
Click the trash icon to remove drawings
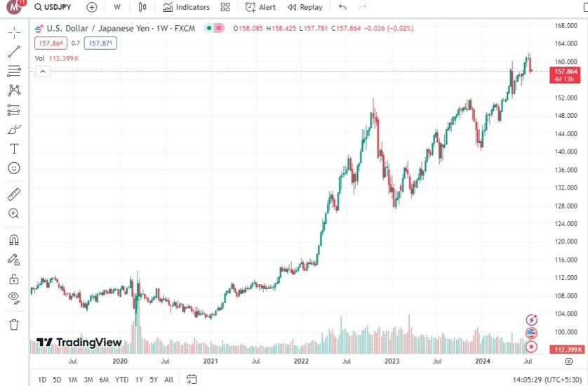pyautogui.click(x=14, y=324)
